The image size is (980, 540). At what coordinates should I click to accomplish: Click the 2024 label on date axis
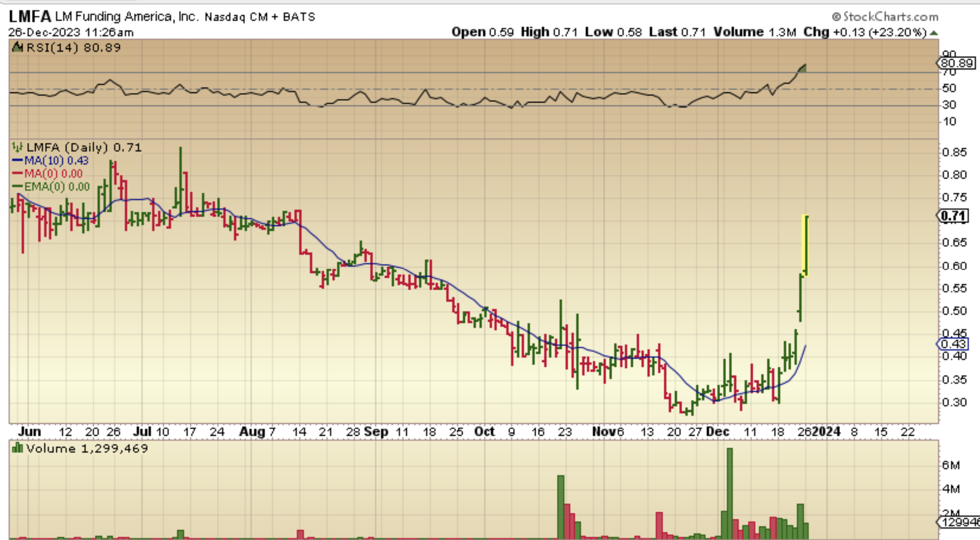827,432
